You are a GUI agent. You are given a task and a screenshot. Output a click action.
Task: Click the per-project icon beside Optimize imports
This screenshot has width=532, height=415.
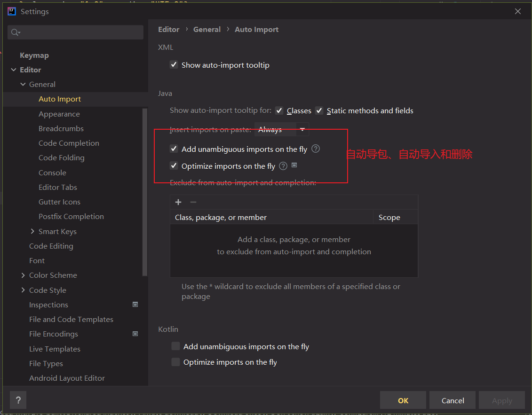[x=294, y=165]
